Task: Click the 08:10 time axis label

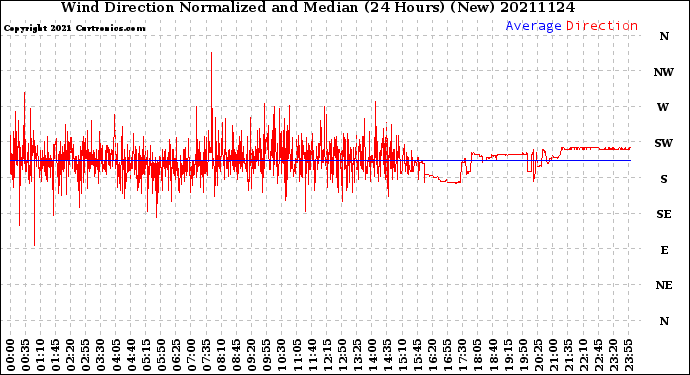Action: point(221,355)
